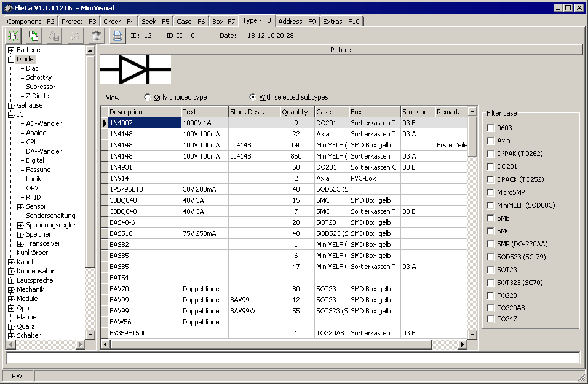Check the SMB case filter
The height and width of the screenshot is (384, 588).
(x=490, y=218)
